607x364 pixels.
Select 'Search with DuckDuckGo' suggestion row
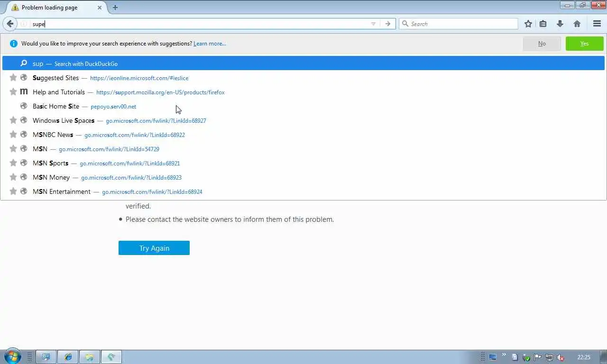[x=303, y=64]
